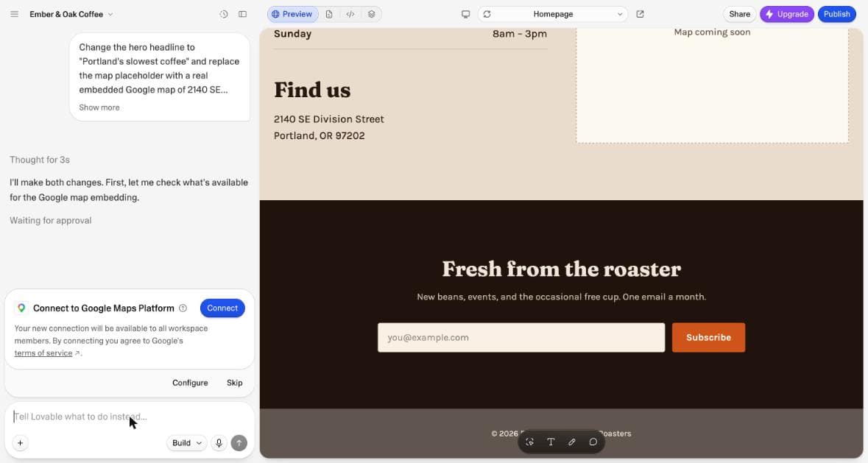Click the Find us heading
Screen dimensions: 868x463
click(312, 90)
